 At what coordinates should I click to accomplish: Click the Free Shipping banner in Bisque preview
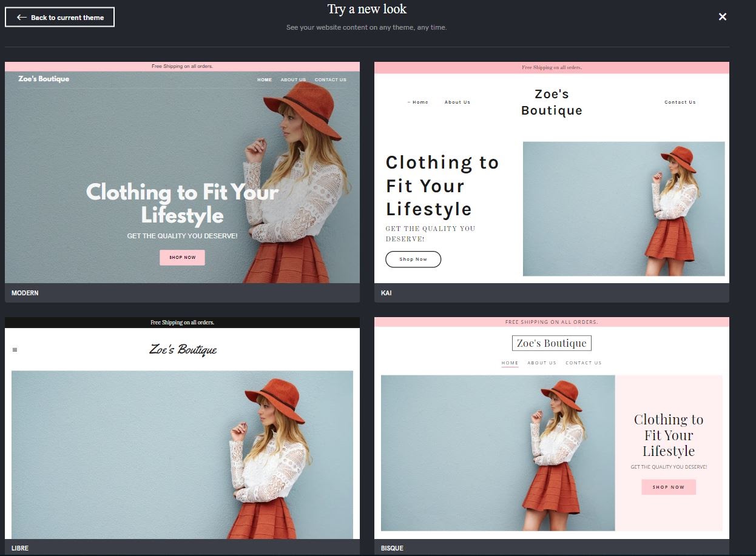click(552, 322)
